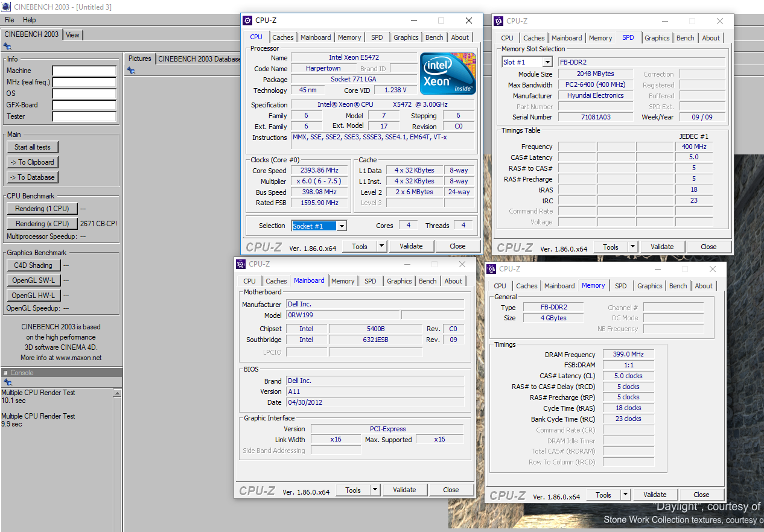The height and width of the screenshot is (532, 764).
Task: Click Tools button in CPU window
Action: [x=360, y=246]
